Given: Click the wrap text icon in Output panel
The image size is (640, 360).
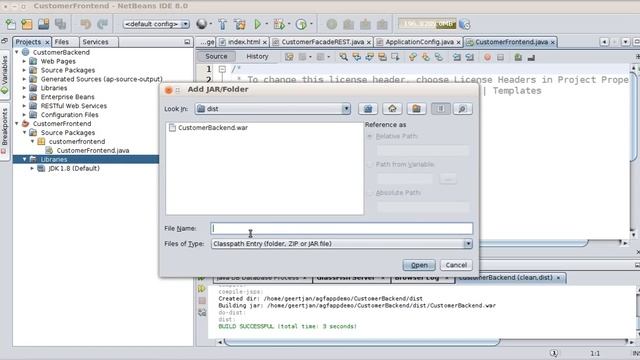Looking at the screenshot, I should click(x=202, y=313).
